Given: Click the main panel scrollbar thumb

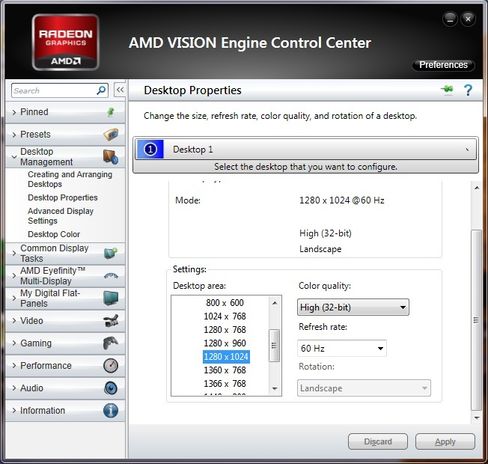Looking at the screenshot, I should tap(476, 320).
